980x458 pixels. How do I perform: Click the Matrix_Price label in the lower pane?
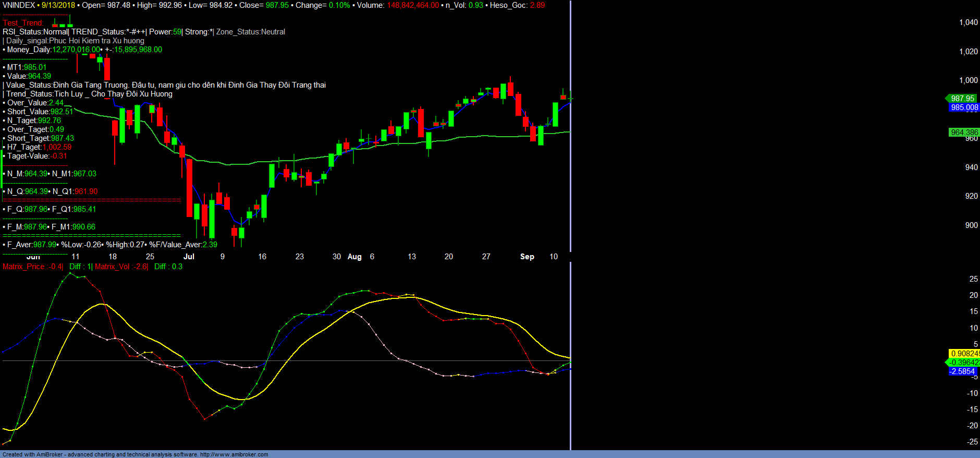coord(23,267)
